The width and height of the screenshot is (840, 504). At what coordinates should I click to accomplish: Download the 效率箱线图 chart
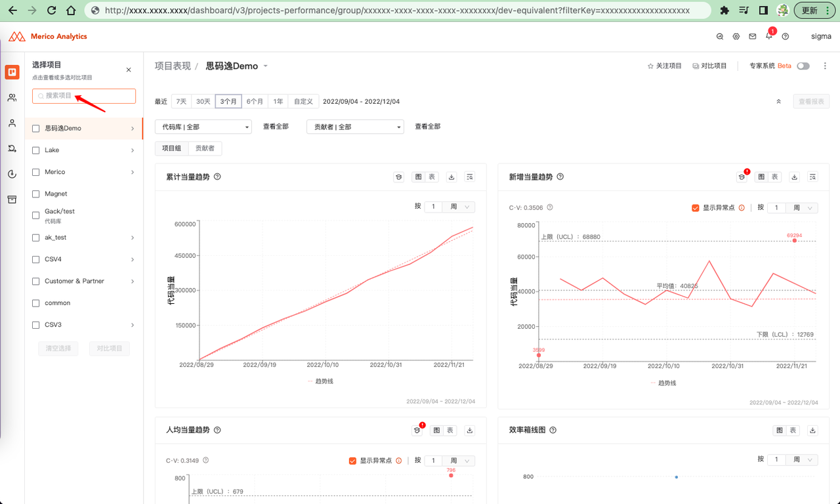tap(812, 430)
